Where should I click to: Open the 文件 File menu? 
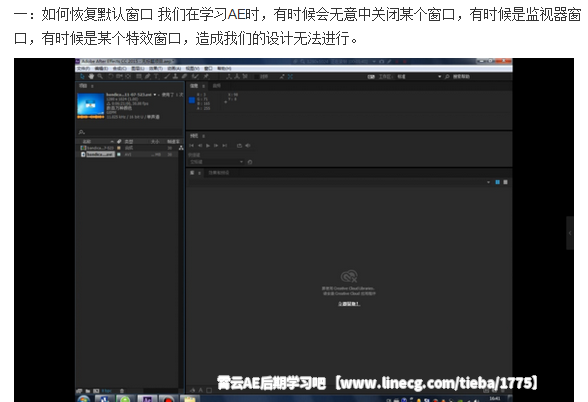(83, 69)
